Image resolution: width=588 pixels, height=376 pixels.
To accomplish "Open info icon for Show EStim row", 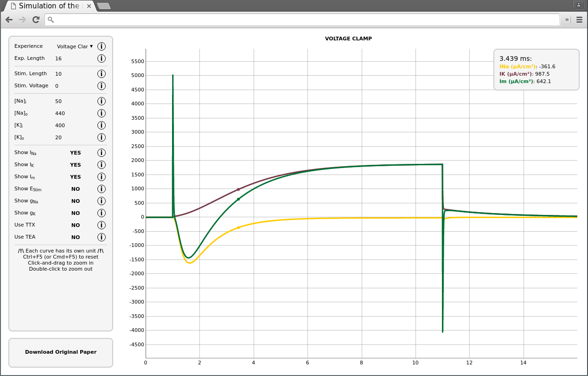I will 102,189.
